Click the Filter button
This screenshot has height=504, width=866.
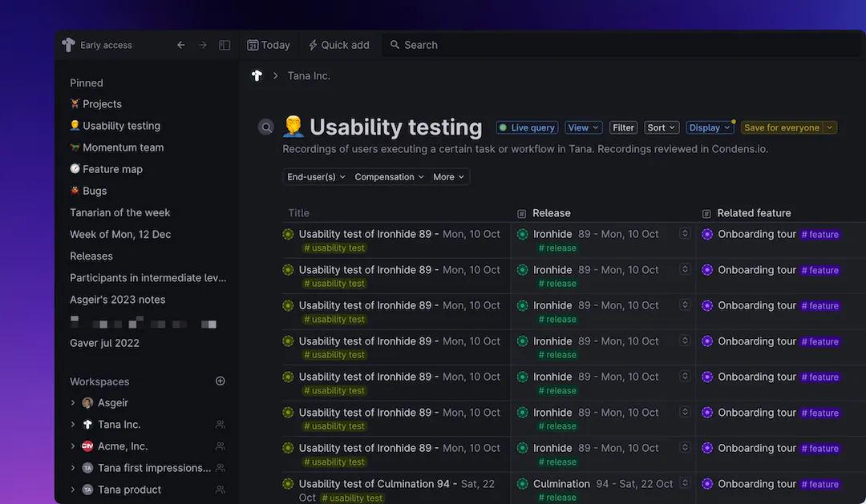pyautogui.click(x=623, y=127)
